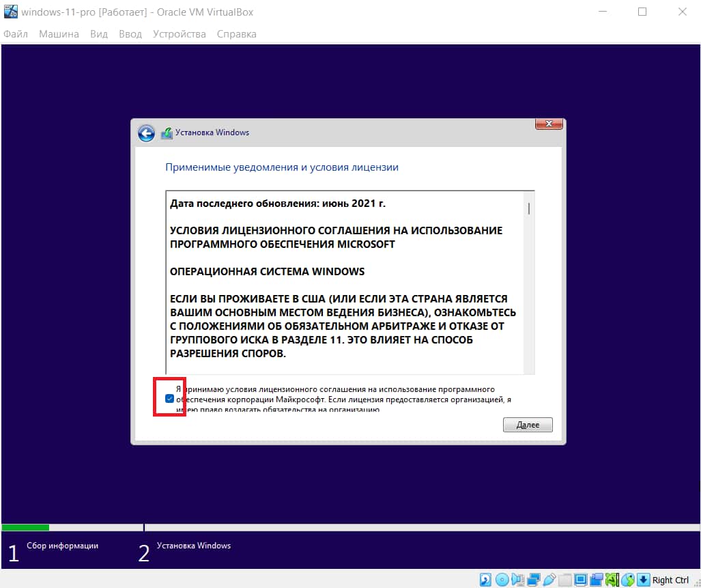Minimize the VirtualBox window
The image size is (701, 588).
[x=603, y=12]
